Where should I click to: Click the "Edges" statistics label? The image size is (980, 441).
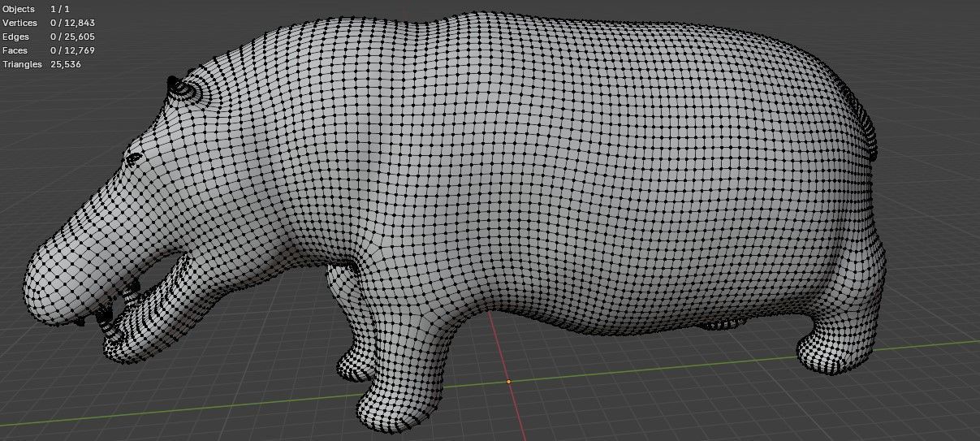[x=15, y=37]
